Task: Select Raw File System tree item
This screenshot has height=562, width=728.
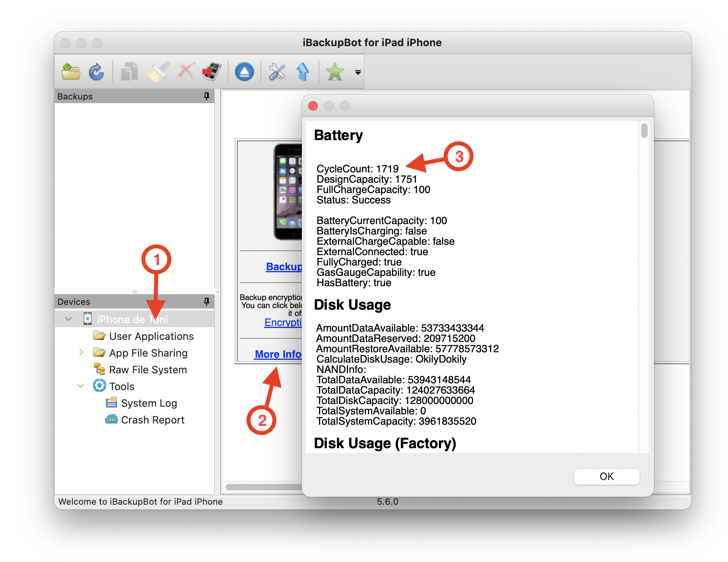Action: click(x=148, y=370)
